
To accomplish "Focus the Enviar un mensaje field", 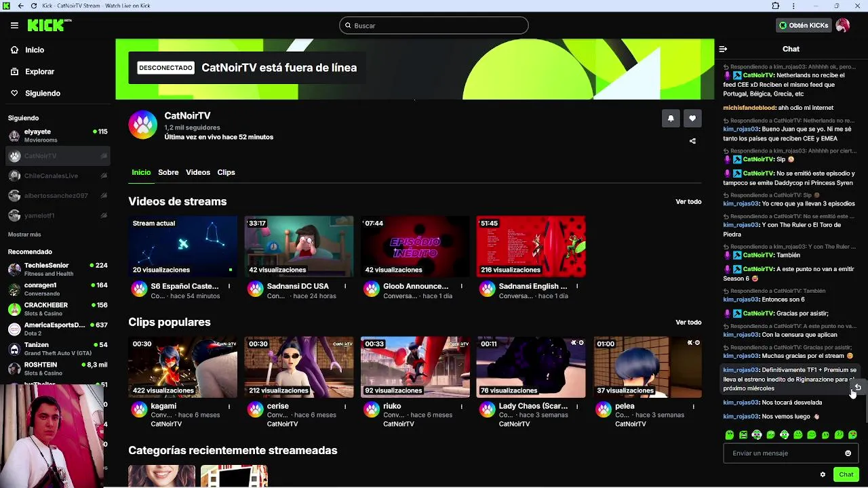I will [783, 453].
